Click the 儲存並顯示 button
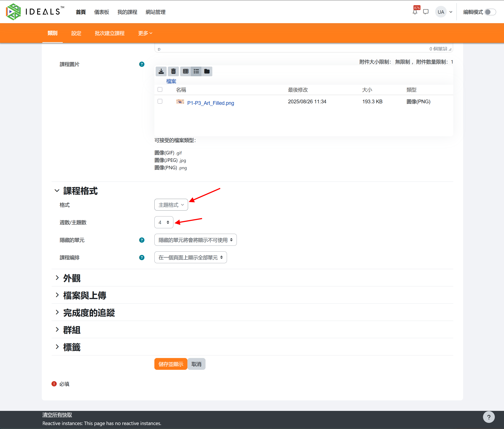 tap(171, 364)
